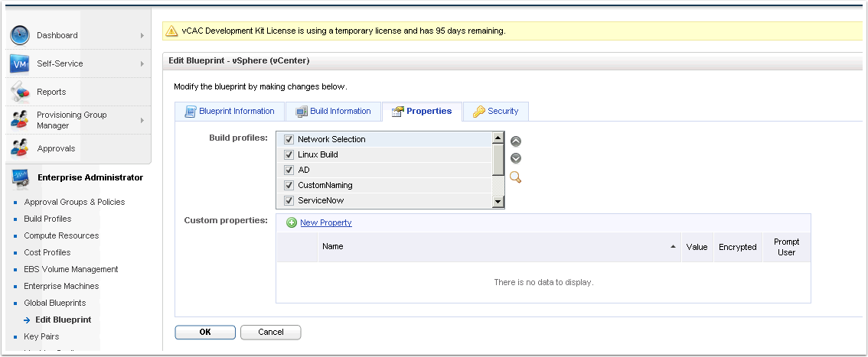Viewport: 868px width, 357px height.
Task: Click the Dashboard gauge icon
Action: click(x=20, y=35)
